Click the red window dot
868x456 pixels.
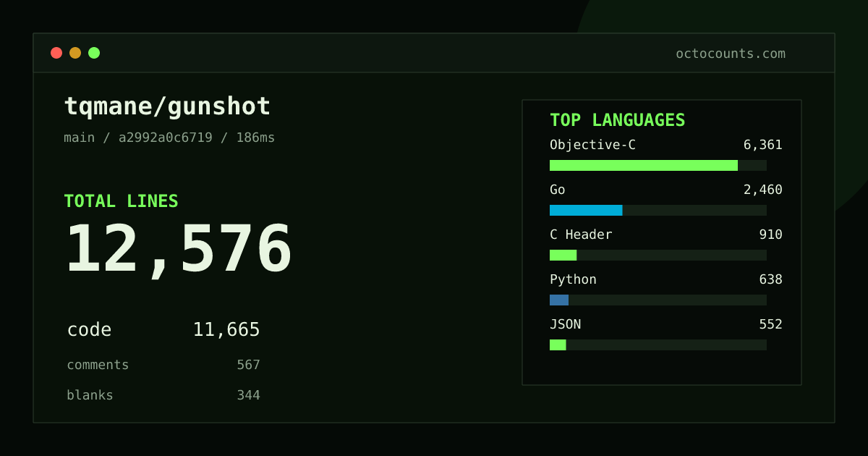[56, 53]
